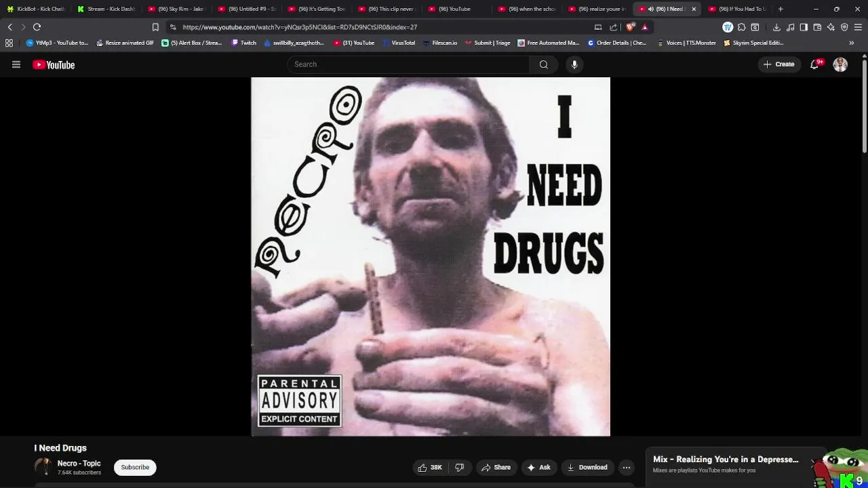Click the YouTube logo to go home
Image resolution: width=868 pixels, height=488 pixels.
tap(54, 65)
